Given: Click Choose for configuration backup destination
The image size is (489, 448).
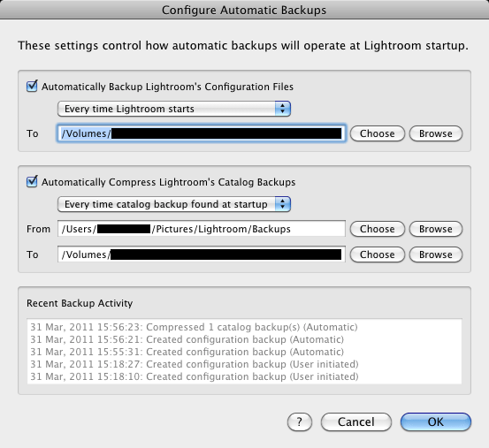Looking at the screenshot, I should click(x=378, y=133).
